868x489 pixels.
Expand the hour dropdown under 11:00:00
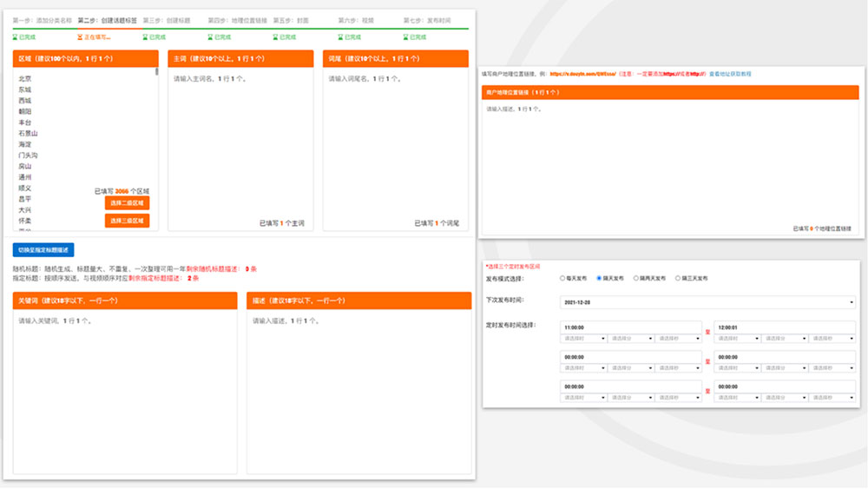click(584, 338)
